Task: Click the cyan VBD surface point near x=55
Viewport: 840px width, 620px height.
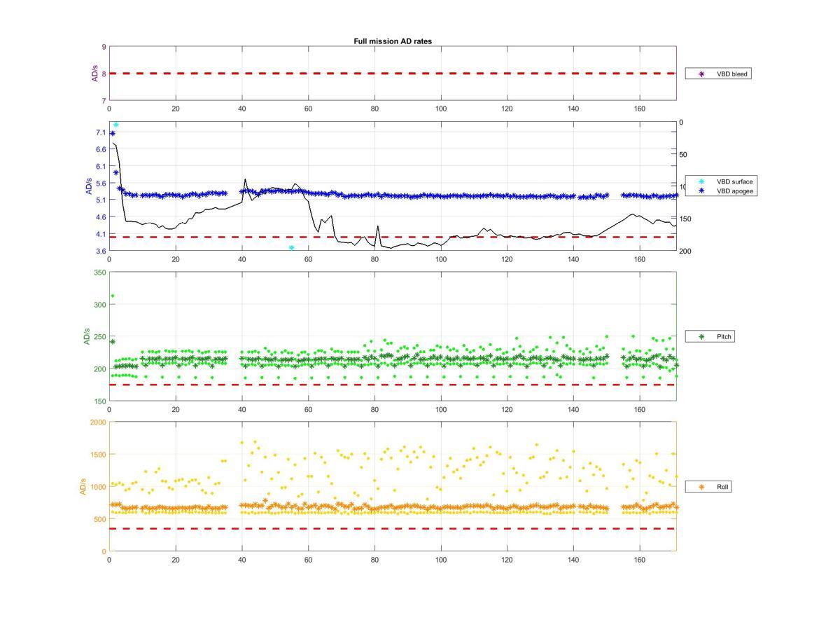Action: tap(291, 248)
